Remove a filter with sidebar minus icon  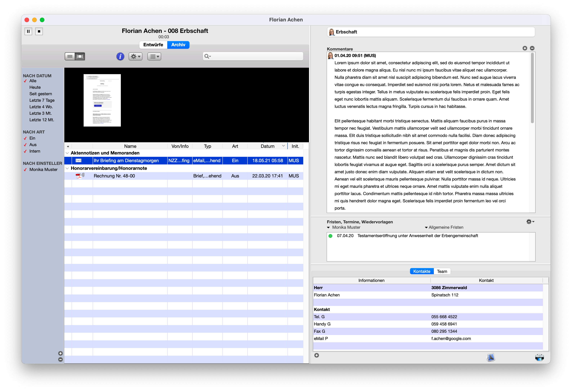60,359
